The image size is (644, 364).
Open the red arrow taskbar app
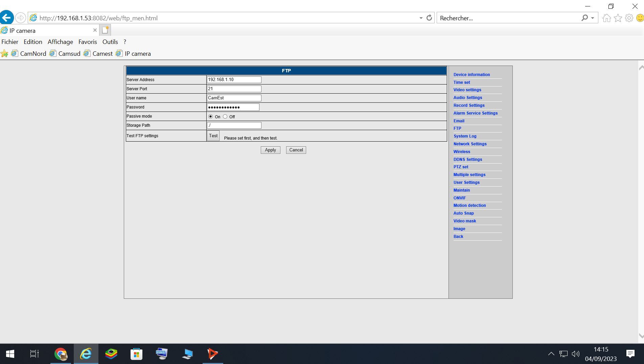213,354
